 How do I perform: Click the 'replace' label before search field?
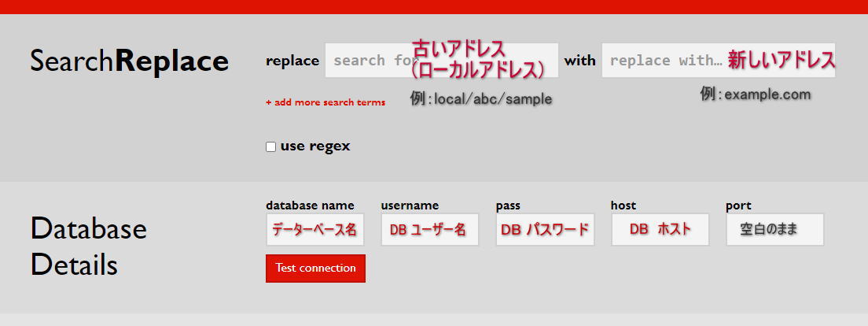click(x=292, y=61)
